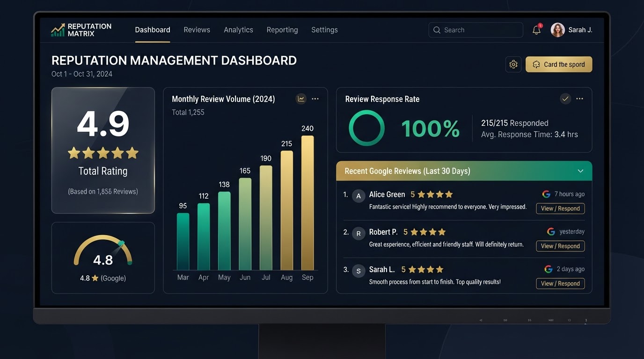View / Respond to Sarah L.'s review

click(x=560, y=283)
